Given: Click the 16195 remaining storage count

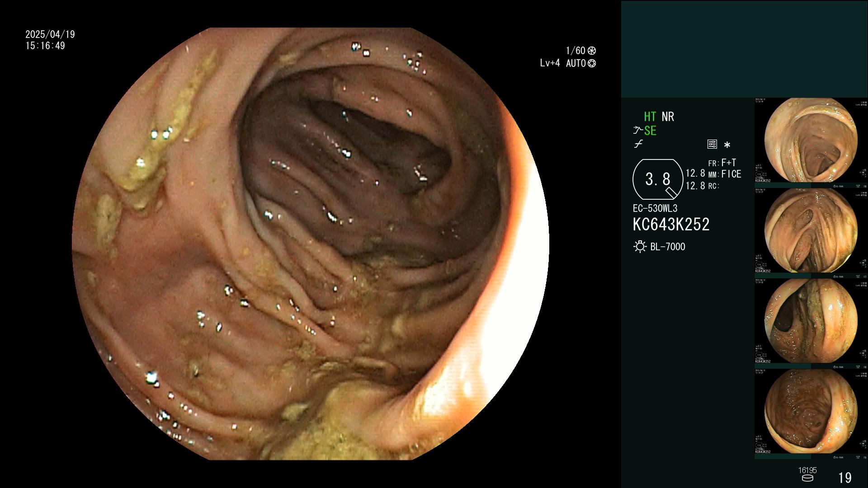Looking at the screenshot, I should coord(807,470).
